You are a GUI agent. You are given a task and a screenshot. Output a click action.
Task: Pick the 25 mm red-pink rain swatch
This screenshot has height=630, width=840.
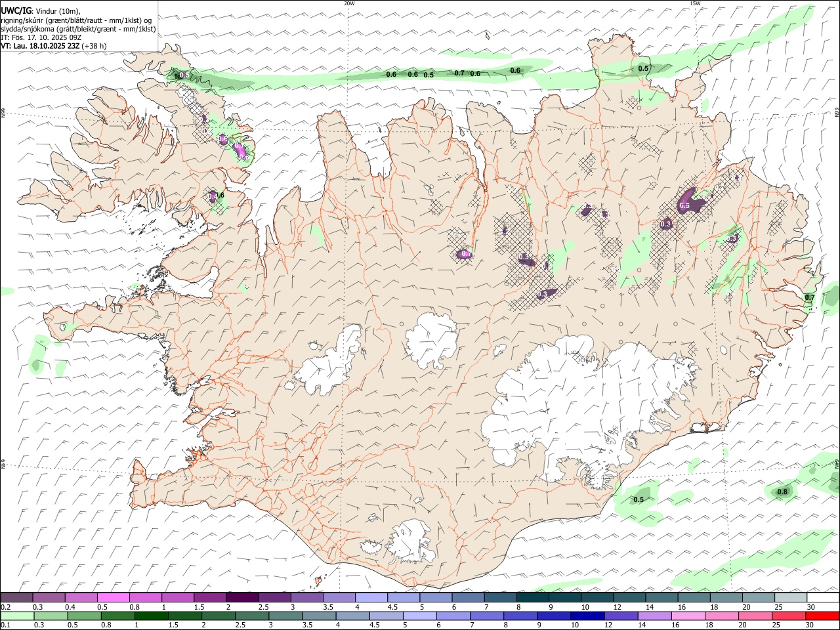789,616
